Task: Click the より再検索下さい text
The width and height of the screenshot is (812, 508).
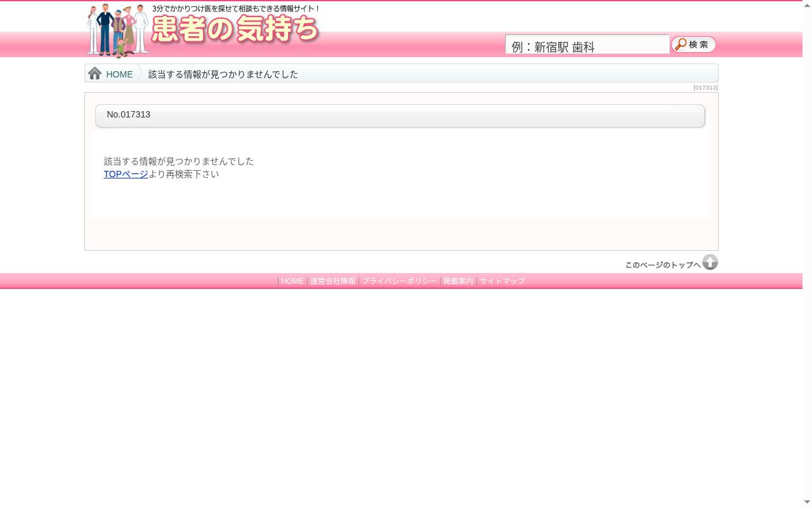Action: click(183, 174)
